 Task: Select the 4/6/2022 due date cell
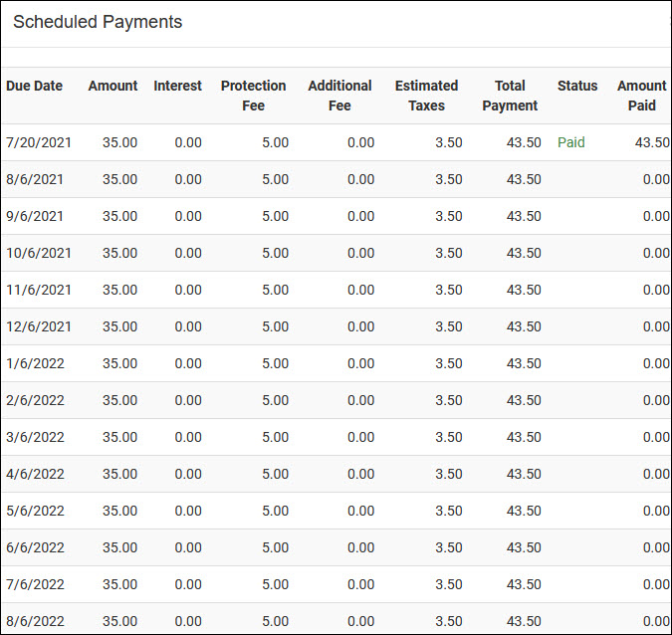click(x=35, y=474)
